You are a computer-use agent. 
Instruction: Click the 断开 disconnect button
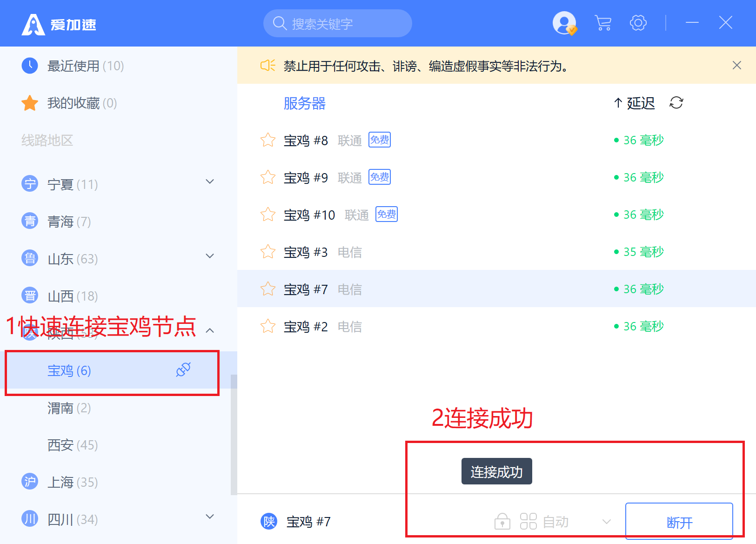click(679, 521)
